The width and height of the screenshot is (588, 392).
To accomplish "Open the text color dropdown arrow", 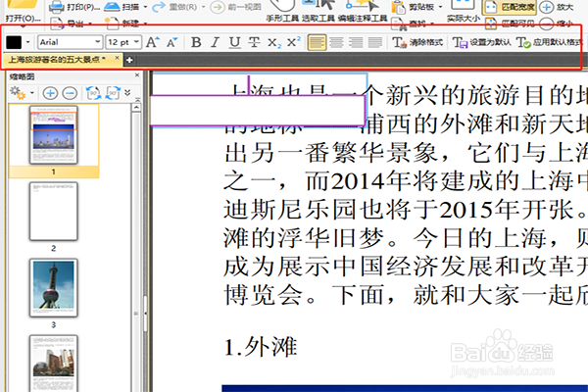I will pyautogui.click(x=27, y=42).
